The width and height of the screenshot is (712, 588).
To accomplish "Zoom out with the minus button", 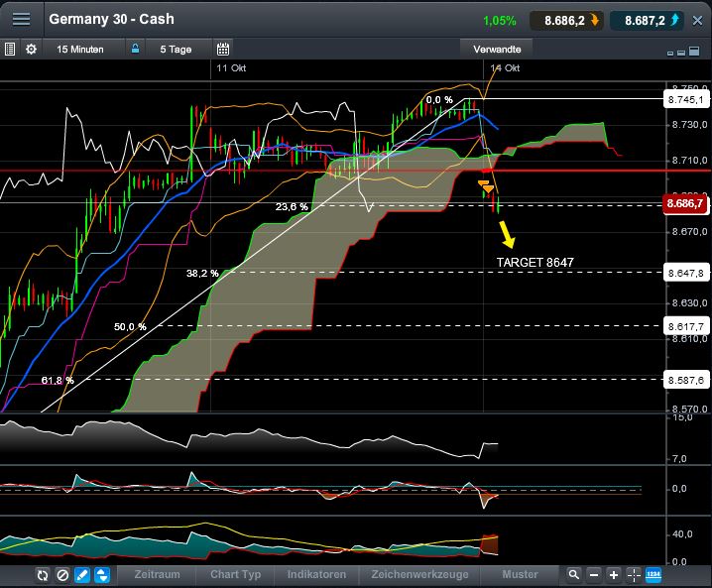I will [x=594, y=575].
